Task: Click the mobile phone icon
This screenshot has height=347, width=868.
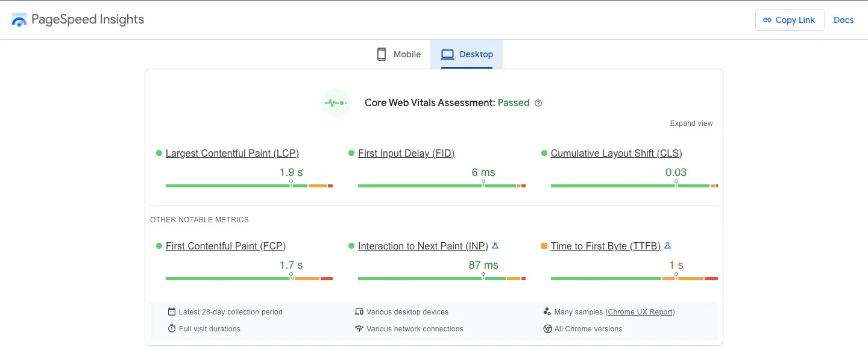Action: (382, 54)
